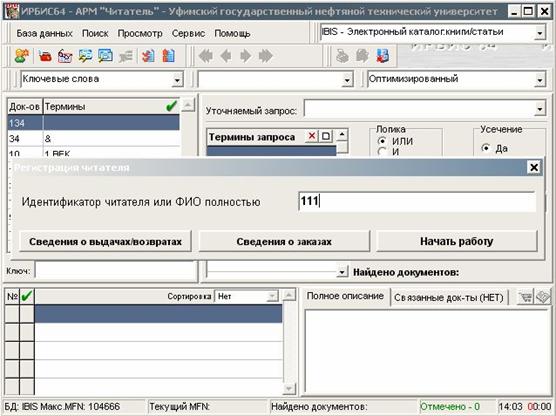Select the terms row 34 &

[x=93, y=138]
